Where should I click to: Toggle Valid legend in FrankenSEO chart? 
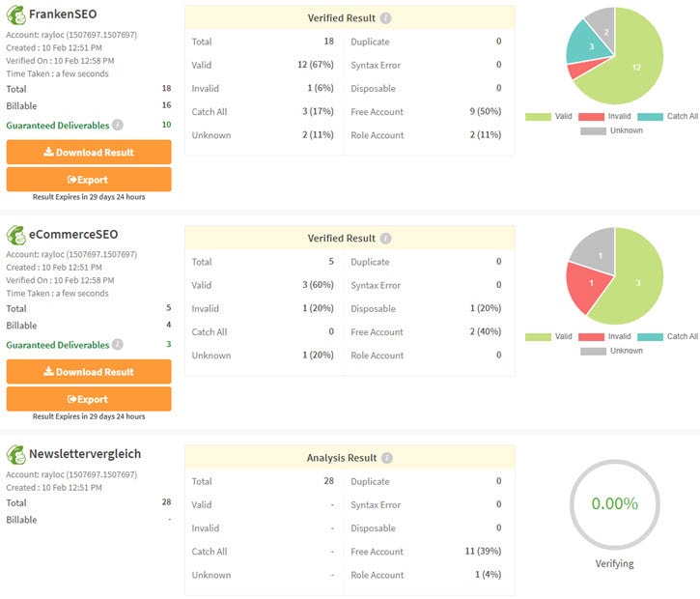550,116
